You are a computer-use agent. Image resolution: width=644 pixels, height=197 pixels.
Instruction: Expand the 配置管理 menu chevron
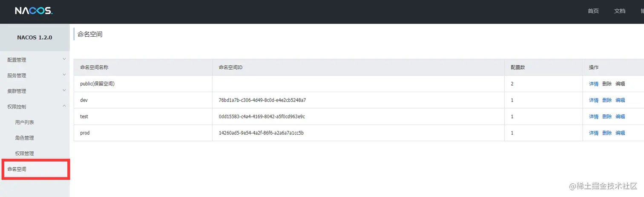[64, 59]
